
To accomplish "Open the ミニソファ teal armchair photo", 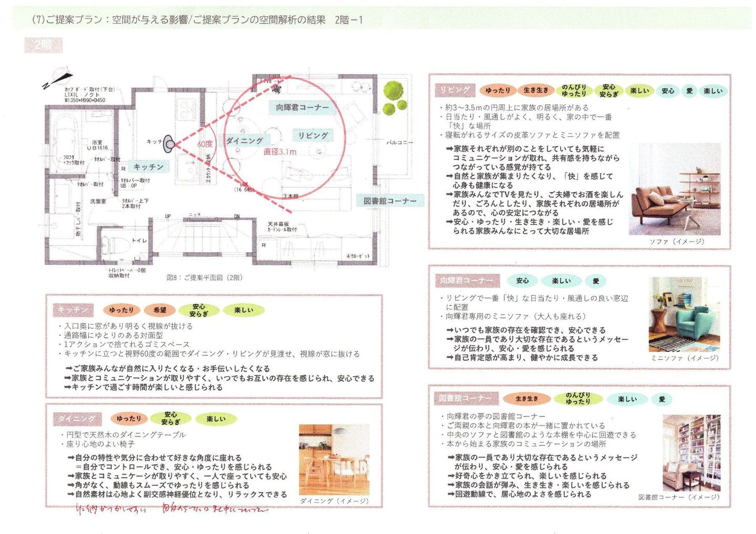I will point(684,314).
